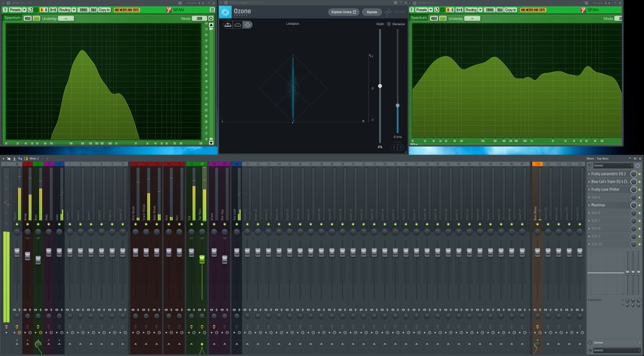Open help in the right SPAN window
The height and width of the screenshot is (356, 644).
tap(412, 10)
